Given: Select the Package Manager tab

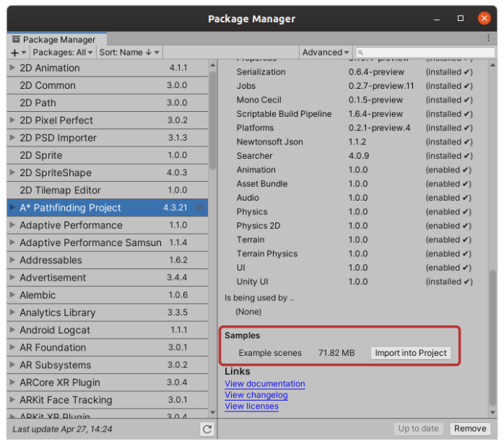Looking at the screenshot, I should pyautogui.click(x=57, y=39).
